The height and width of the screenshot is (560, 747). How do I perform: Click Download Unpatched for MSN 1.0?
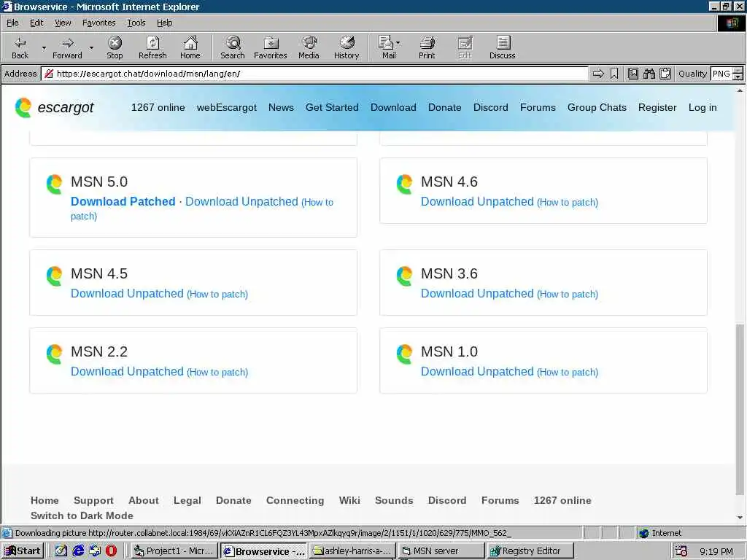point(477,371)
